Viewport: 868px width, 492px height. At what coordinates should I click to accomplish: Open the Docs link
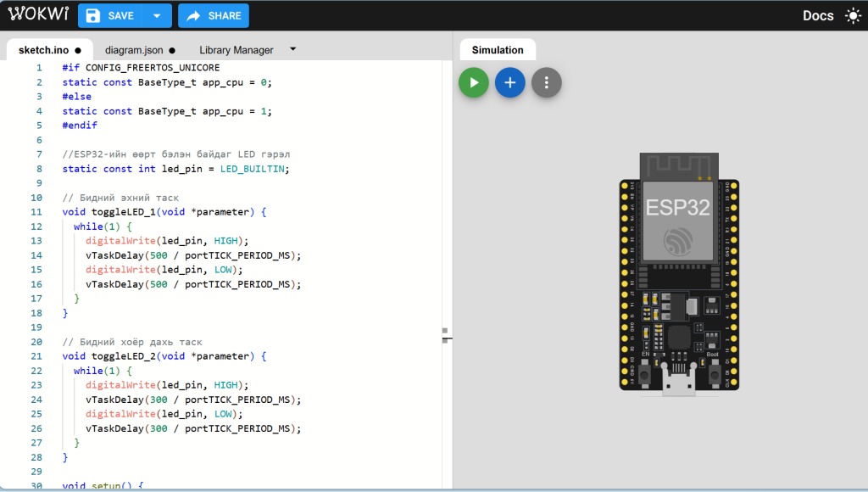[x=818, y=15]
